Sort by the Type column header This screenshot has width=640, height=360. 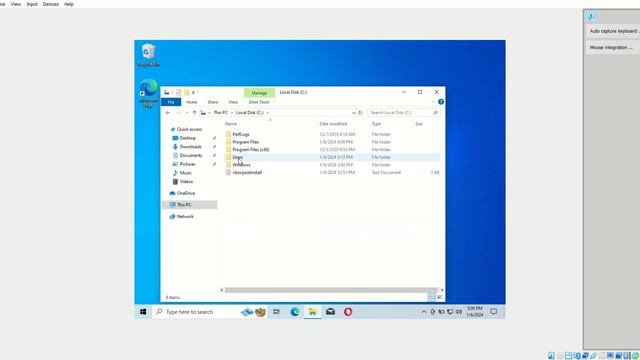[x=376, y=124]
